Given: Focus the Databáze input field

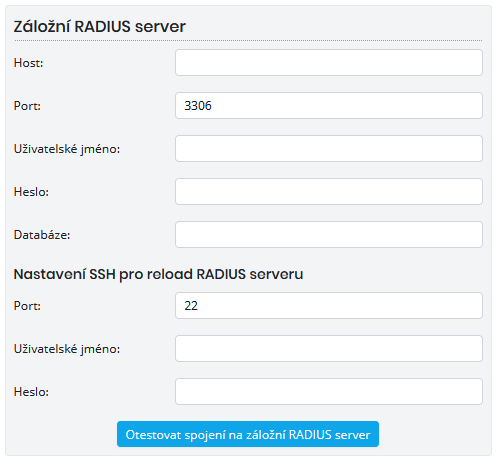Looking at the screenshot, I should (x=329, y=235).
